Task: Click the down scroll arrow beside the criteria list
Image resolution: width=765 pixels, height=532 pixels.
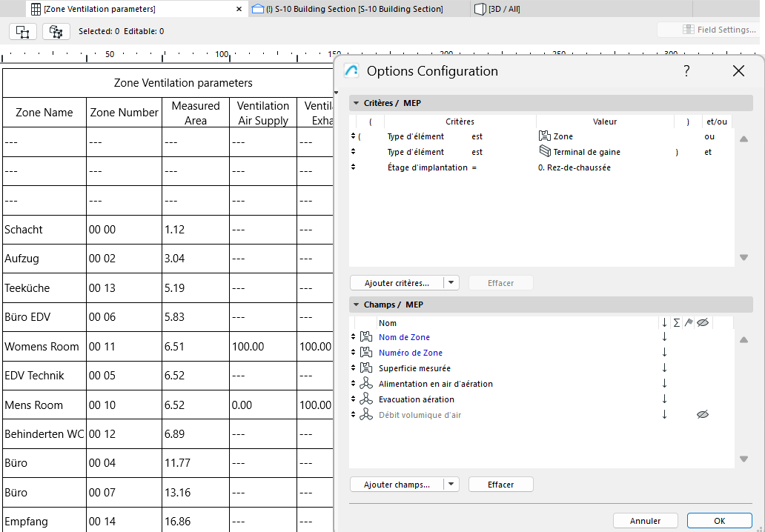Action: tap(744, 256)
